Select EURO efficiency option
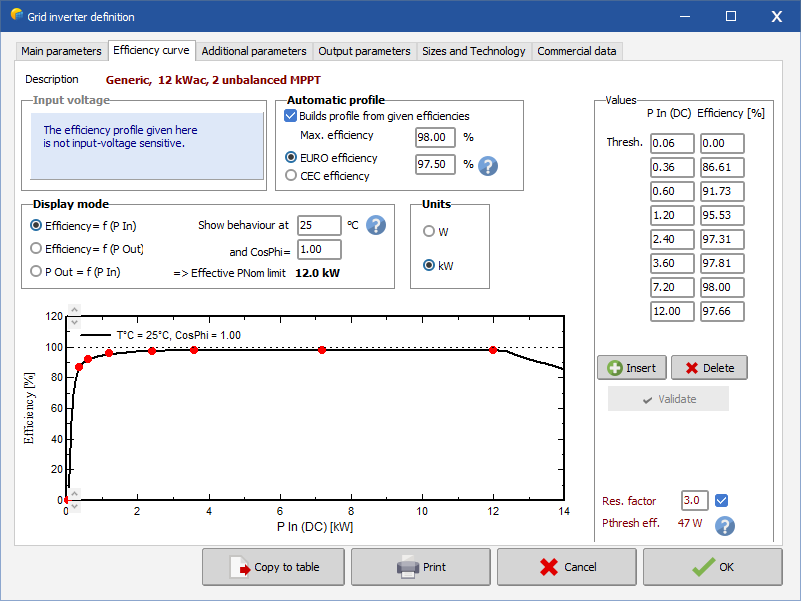 [291, 157]
